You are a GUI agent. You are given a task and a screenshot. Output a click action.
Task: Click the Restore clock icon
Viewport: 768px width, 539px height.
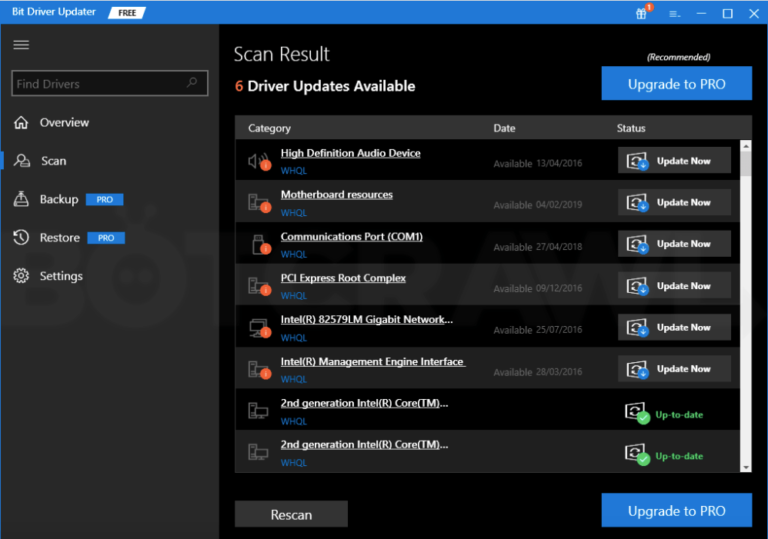[x=21, y=238]
